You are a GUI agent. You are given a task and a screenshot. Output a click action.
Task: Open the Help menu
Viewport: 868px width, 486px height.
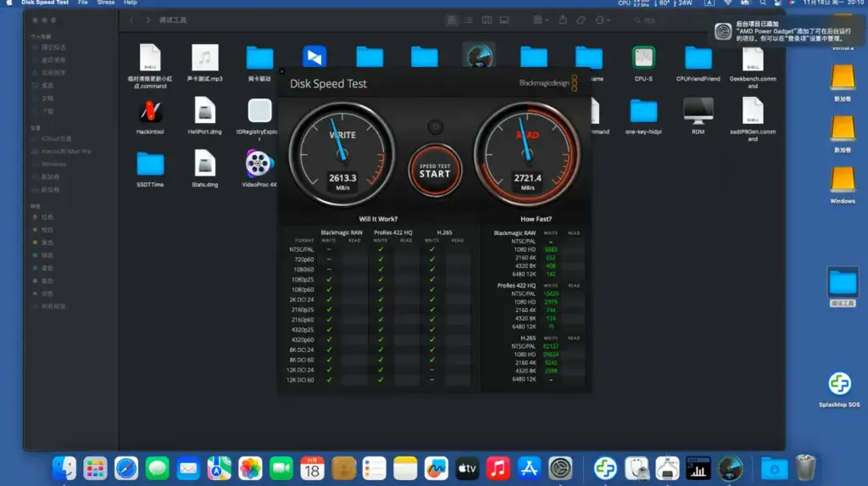[131, 3]
